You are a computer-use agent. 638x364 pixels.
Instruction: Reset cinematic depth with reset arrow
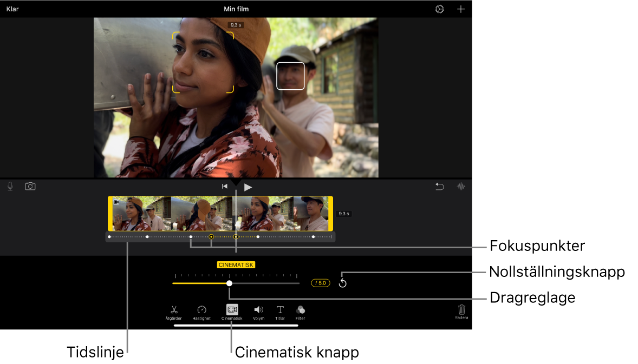click(x=343, y=283)
